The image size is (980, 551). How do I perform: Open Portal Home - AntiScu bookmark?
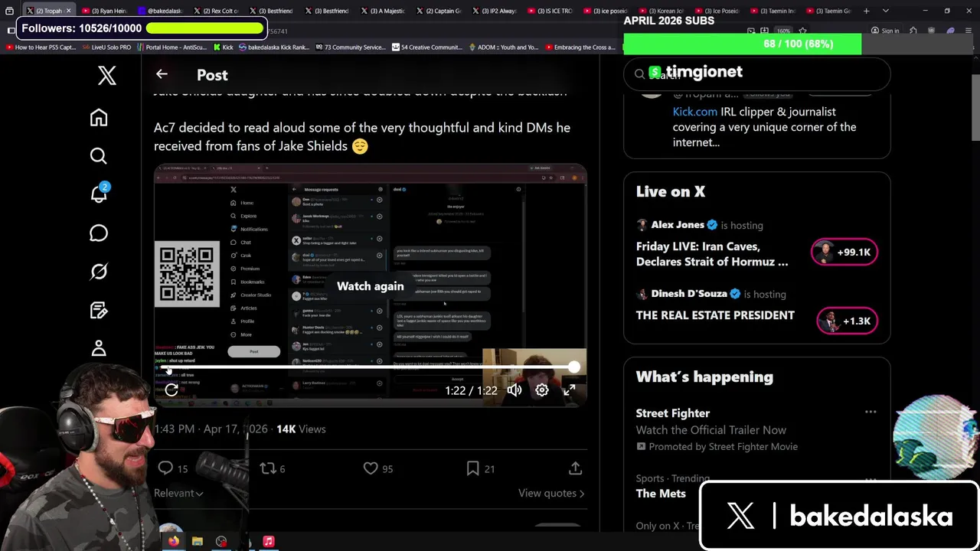pyautogui.click(x=171, y=47)
